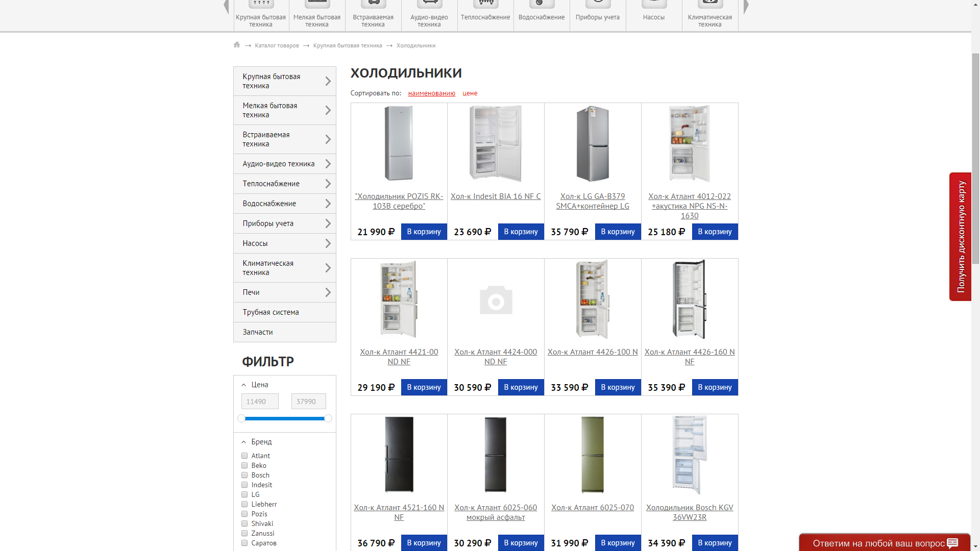
Task: Tick the LG brand checkbox
Action: coord(244,494)
